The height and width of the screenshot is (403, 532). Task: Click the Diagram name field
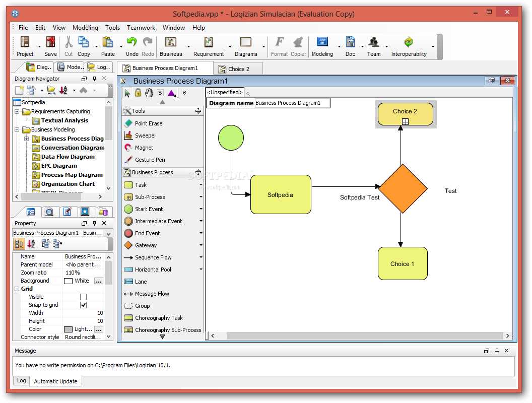(292, 103)
